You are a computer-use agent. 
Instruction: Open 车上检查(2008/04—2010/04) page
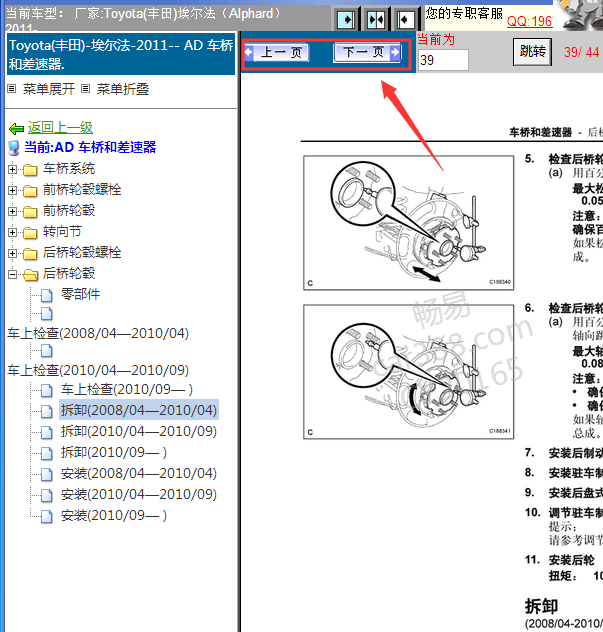coord(98,333)
